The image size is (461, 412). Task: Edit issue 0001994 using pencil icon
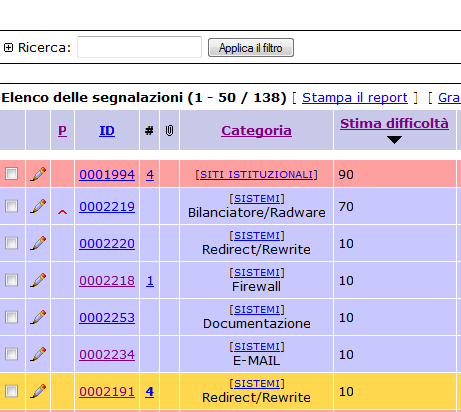pyautogui.click(x=38, y=174)
